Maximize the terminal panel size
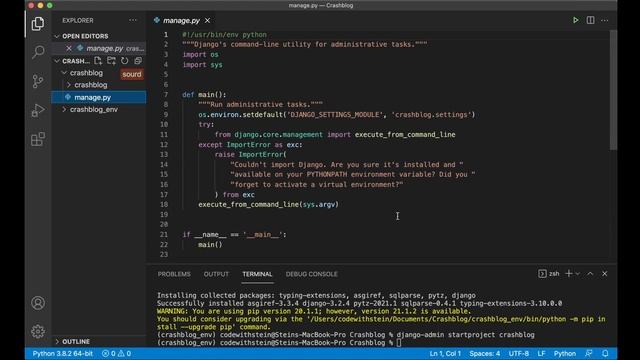The width and height of the screenshot is (640, 360). pos(590,273)
